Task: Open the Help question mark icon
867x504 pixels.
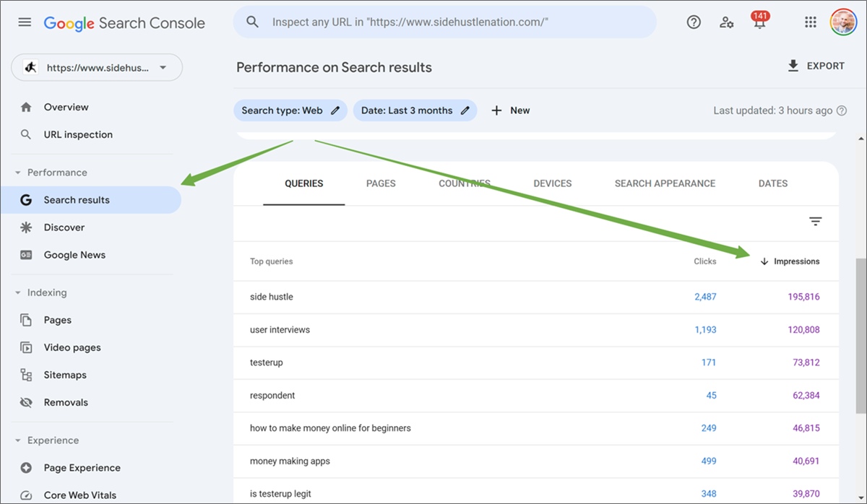Action: [694, 22]
